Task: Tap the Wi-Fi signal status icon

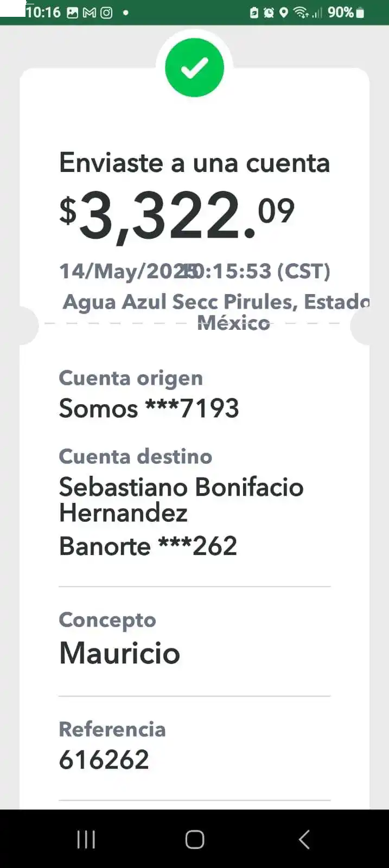Action: (x=301, y=12)
